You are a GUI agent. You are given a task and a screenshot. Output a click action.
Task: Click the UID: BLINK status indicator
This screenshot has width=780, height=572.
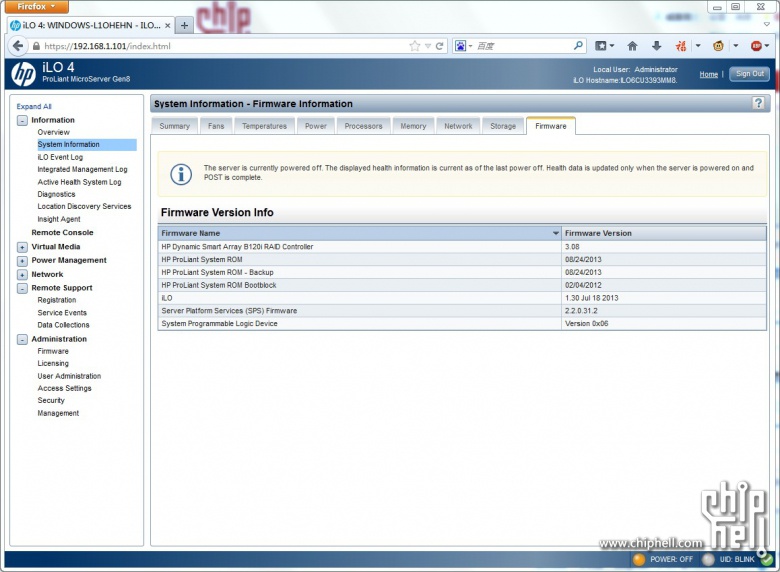(730, 559)
